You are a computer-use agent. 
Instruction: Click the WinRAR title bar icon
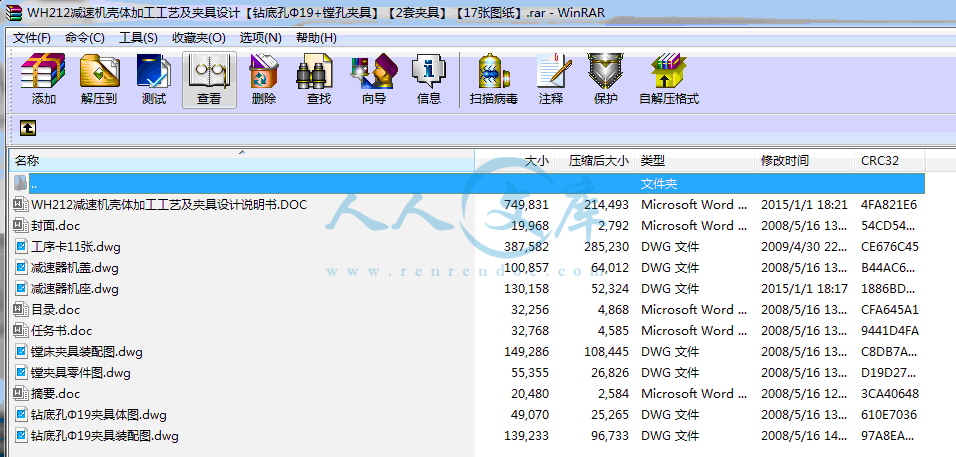13,12
